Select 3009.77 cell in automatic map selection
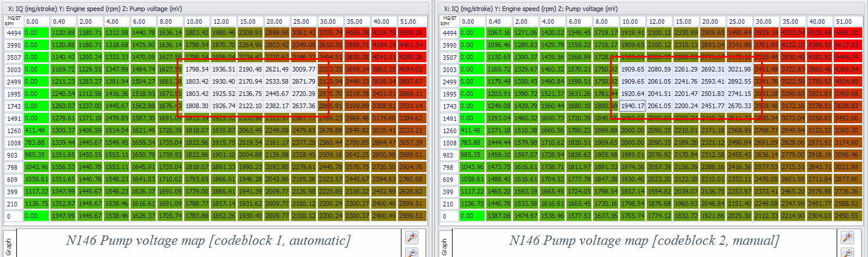 303,70
